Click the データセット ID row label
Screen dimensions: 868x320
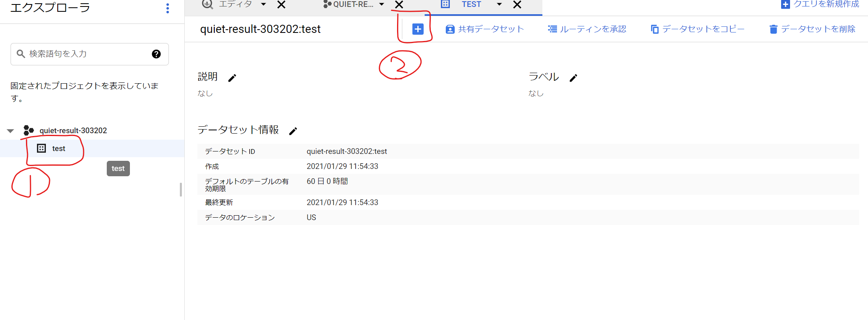(230, 151)
